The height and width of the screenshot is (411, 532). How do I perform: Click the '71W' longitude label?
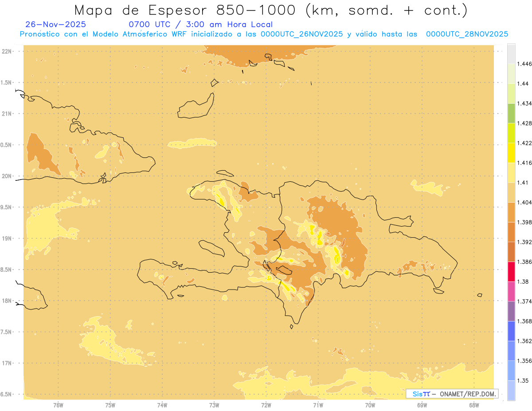click(318, 405)
